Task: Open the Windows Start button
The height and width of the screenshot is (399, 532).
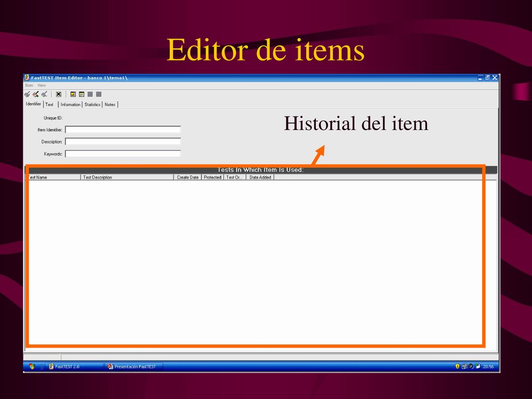Action: click(x=32, y=366)
